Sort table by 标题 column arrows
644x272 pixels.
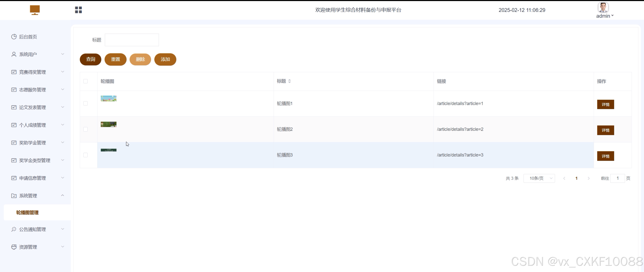coord(289,81)
